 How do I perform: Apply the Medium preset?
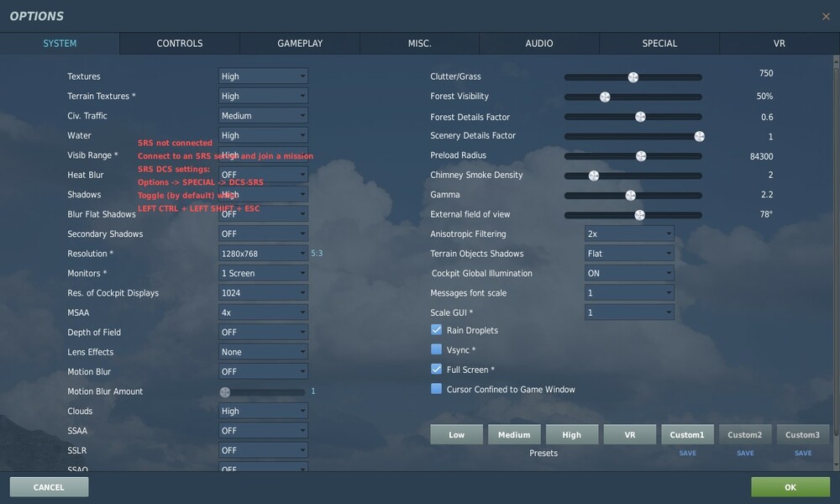click(x=514, y=434)
